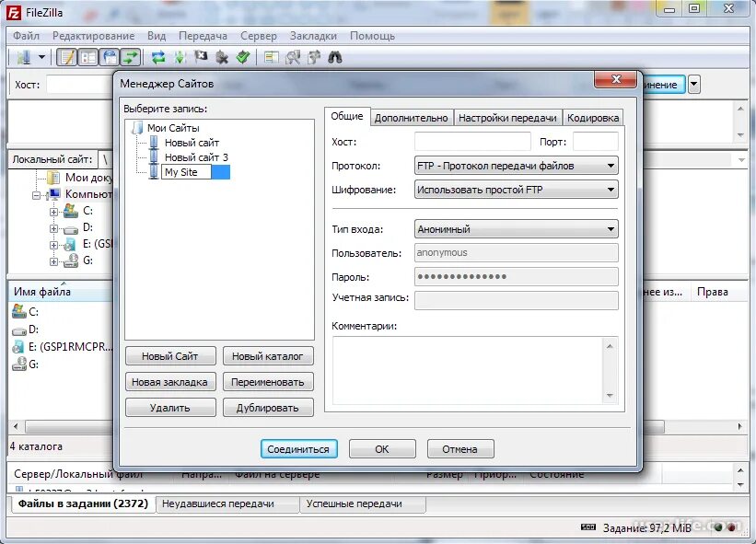The image size is (756, 544).
Task: Click the Соединиться button
Action: click(298, 449)
